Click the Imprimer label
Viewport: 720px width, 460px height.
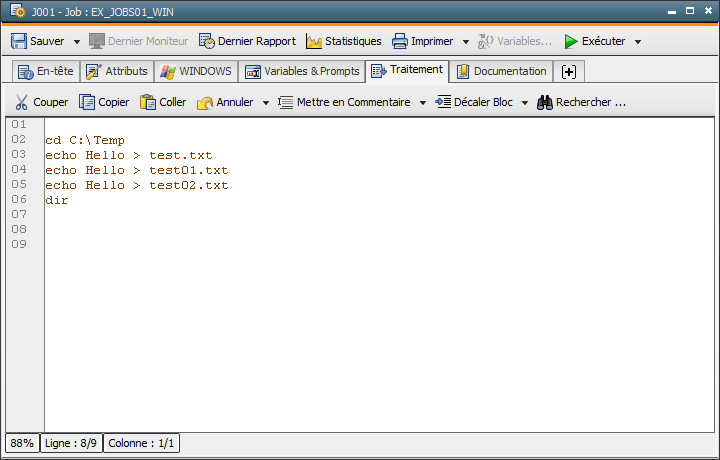432,41
